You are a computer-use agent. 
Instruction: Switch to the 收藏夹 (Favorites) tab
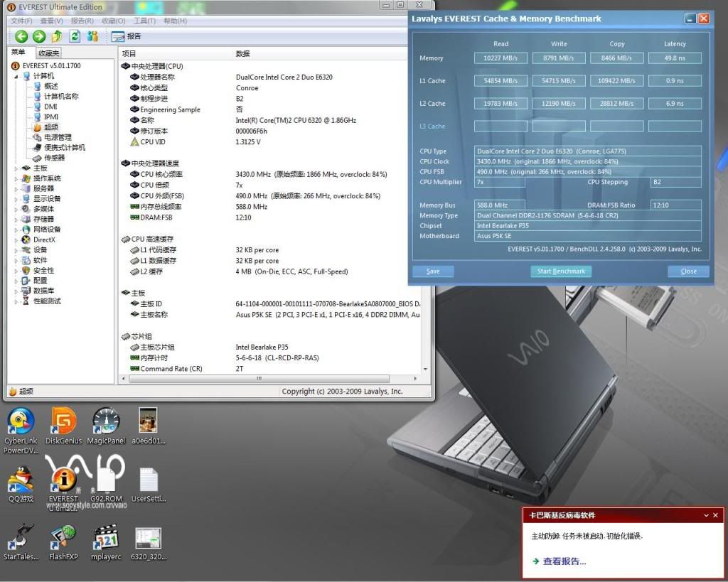[x=48, y=53]
